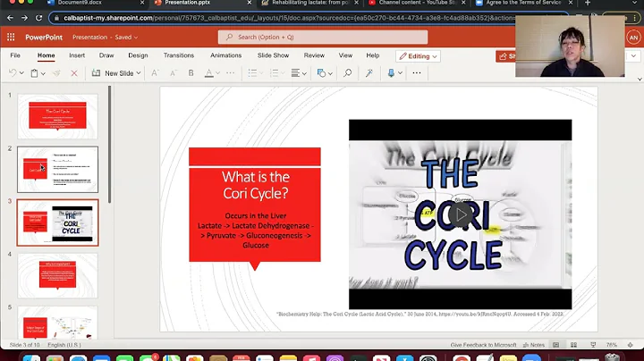Open the Presentation Saved title dropdown
This screenshot has width=644, height=361.
106,37
